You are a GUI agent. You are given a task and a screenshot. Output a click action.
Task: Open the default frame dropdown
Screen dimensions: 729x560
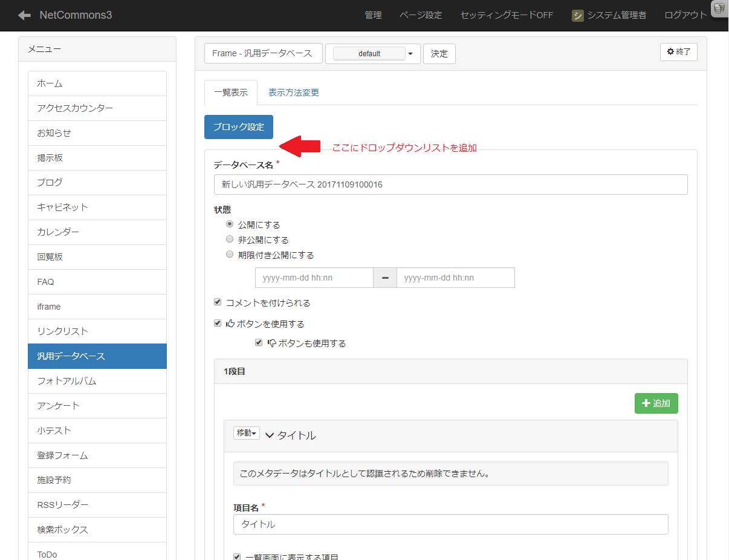[x=411, y=53]
